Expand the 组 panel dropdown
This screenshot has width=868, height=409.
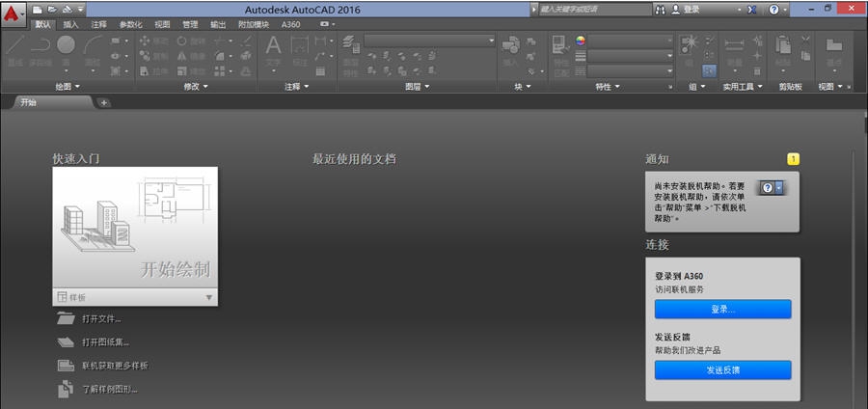click(697, 87)
